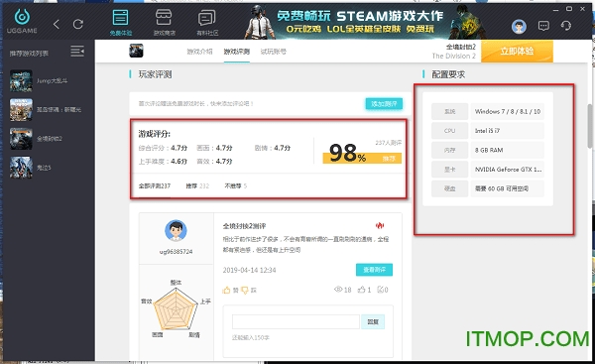Click the 玩家评测 section heading
The width and height of the screenshot is (595, 364).
(155, 74)
